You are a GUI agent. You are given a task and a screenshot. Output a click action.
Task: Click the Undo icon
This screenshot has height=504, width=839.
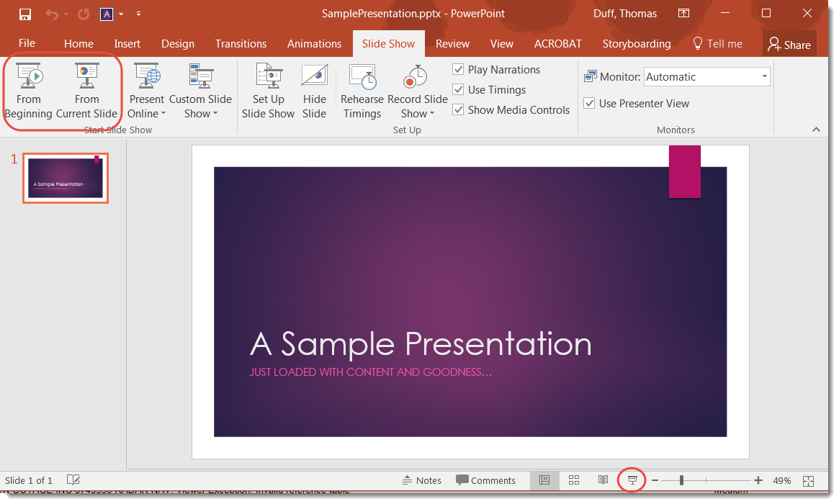pos(52,14)
